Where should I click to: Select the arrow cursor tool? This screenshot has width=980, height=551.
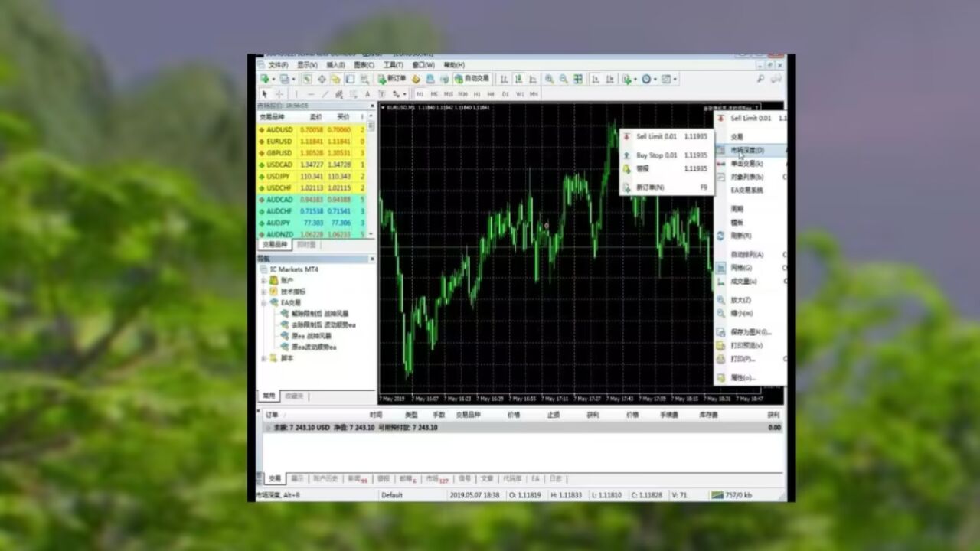tap(265, 94)
